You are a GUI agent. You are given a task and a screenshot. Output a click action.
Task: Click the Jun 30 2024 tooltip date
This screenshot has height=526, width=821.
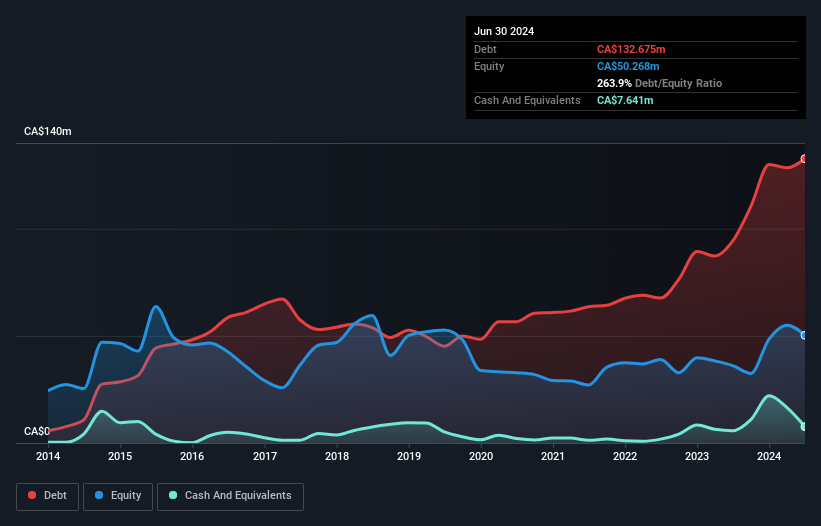[504, 31]
